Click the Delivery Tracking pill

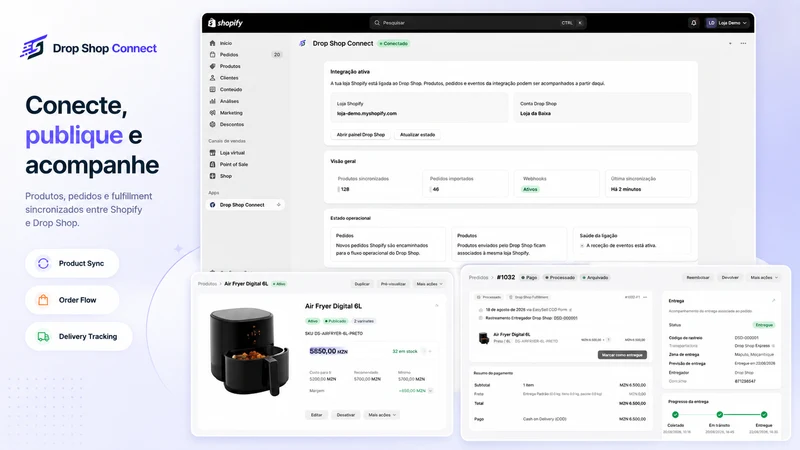pyautogui.click(x=79, y=337)
